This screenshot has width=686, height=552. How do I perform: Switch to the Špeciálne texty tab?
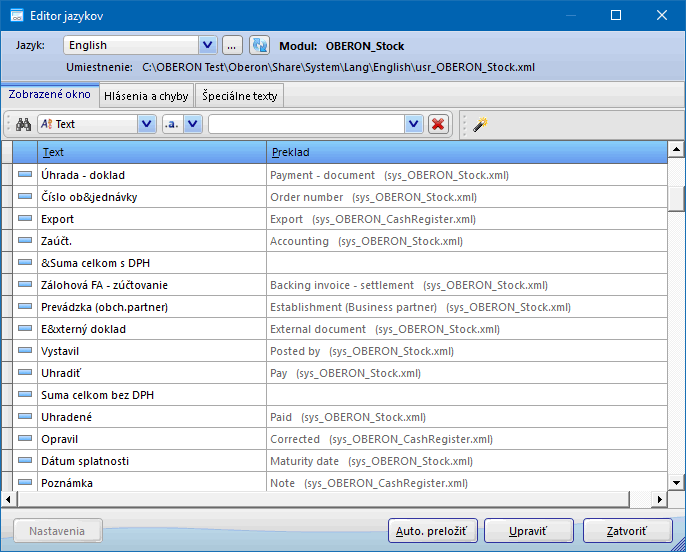(x=240, y=95)
